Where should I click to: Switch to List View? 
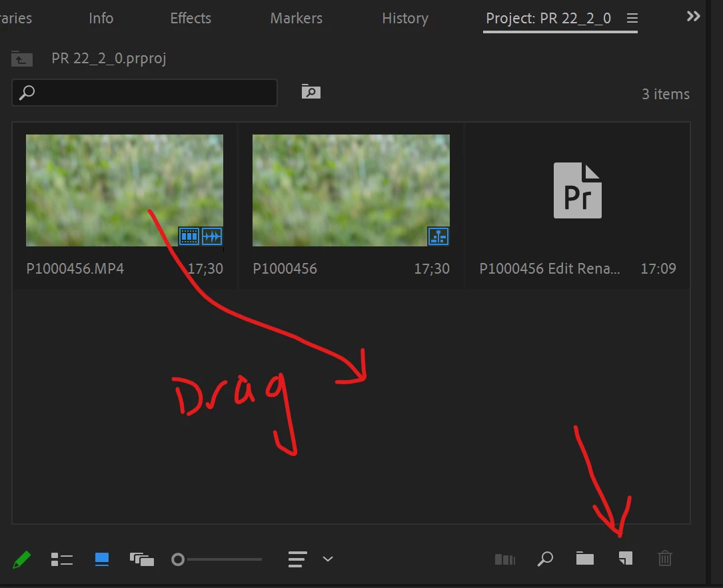pyautogui.click(x=62, y=559)
